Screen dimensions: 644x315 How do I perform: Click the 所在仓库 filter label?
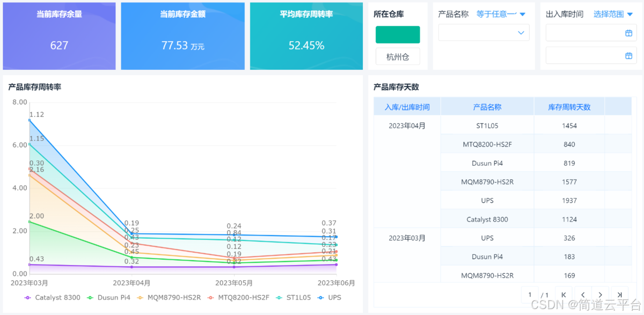389,14
